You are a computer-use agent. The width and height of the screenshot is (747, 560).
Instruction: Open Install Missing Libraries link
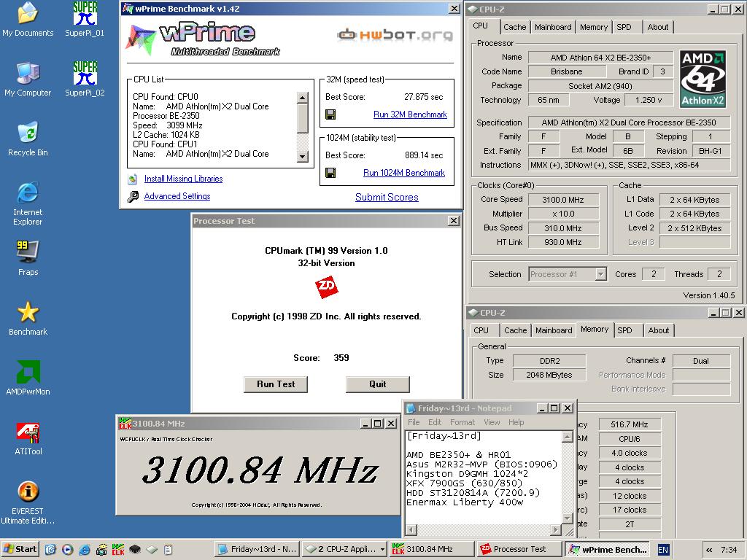coord(183,179)
